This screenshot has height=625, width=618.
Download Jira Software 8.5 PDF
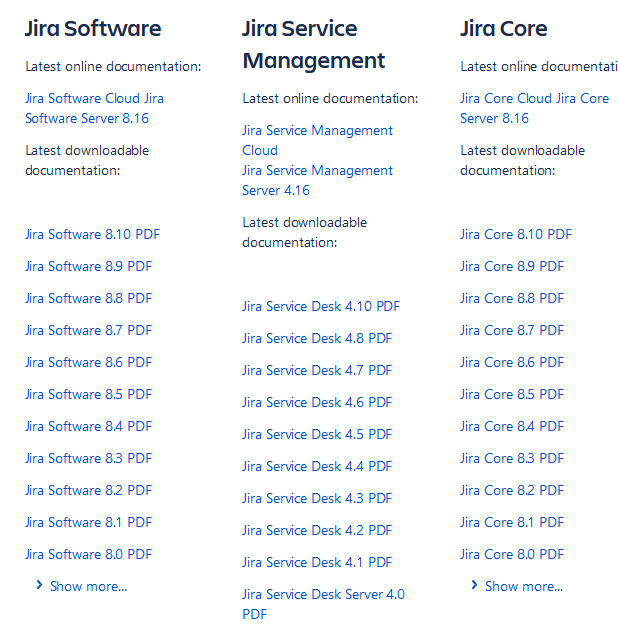(89, 394)
